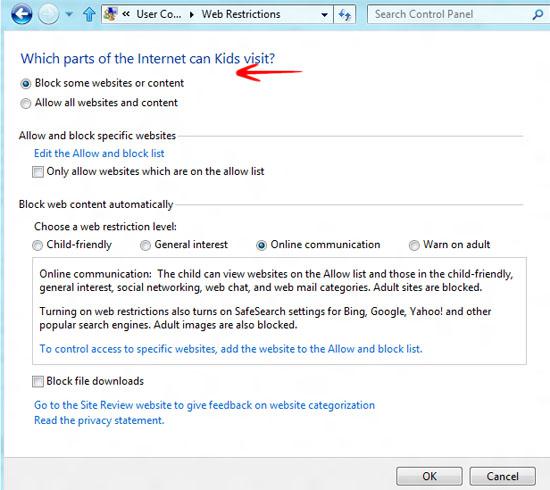The width and height of the screenshot is (550, 490).
Task: Expand the arrow after User Co... breadcrumb
Action: coord(192,15)
